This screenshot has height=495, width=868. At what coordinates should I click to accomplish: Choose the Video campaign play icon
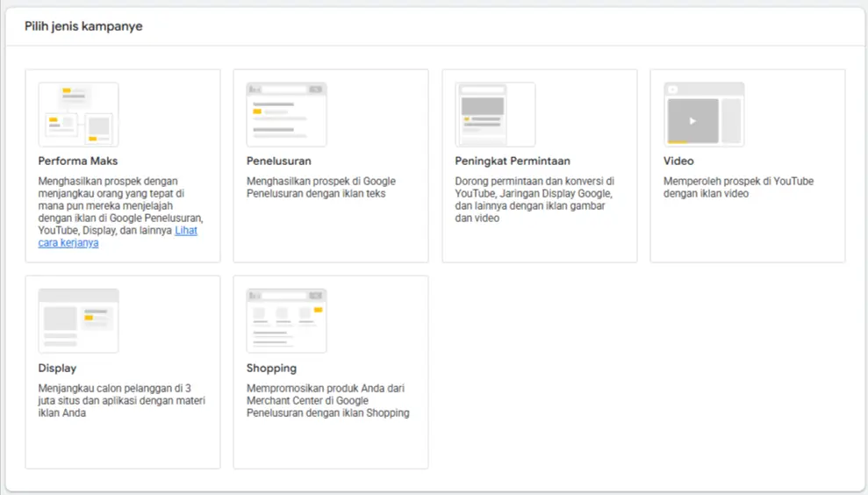(x=692, y=121)
